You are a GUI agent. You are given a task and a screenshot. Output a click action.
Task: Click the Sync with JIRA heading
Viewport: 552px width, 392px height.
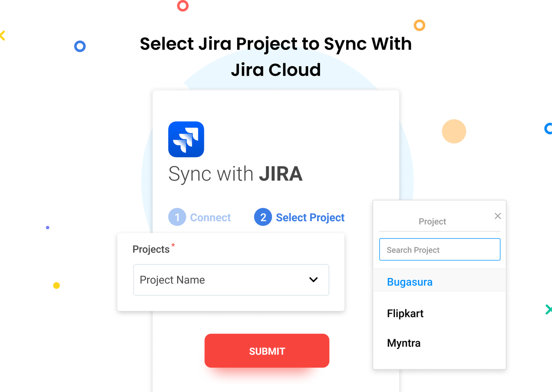pyautogui.click(x=235, y=174)
